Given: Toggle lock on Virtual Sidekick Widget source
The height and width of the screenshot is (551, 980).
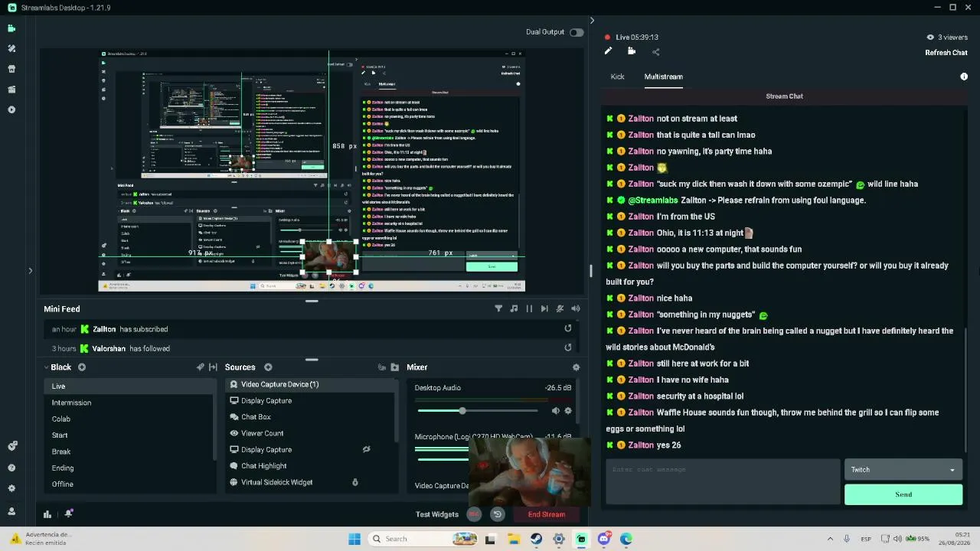Looking at the screenshot, I should [x=355, y=482].
